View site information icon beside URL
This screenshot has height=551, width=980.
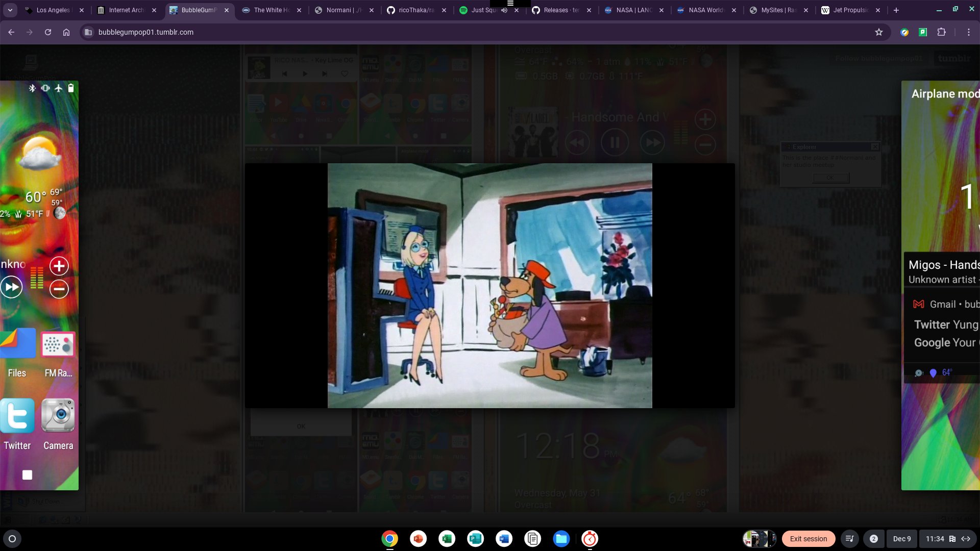tap(88, 32)
